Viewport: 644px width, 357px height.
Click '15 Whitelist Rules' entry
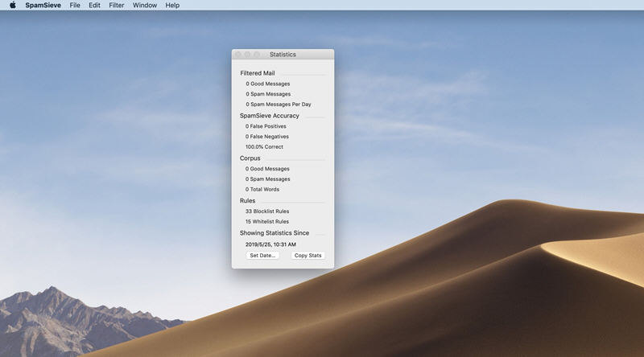pyautogui.click(x=267, y=222)
